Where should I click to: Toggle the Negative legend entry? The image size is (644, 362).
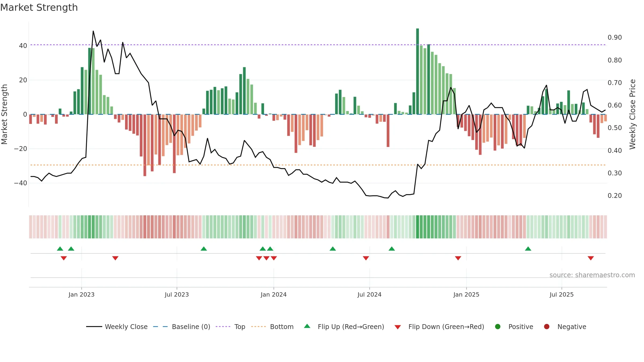pos(565,327)
